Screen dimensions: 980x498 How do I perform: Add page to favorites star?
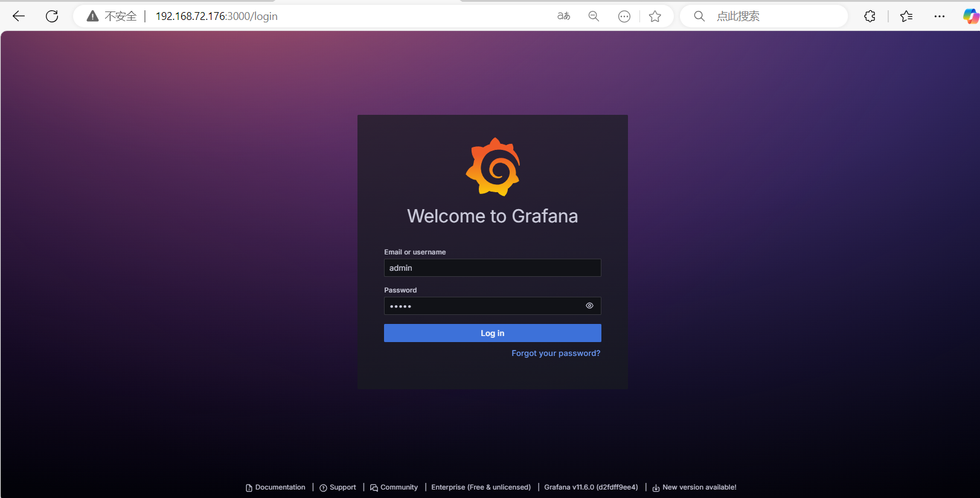click(x=655, y=16)
